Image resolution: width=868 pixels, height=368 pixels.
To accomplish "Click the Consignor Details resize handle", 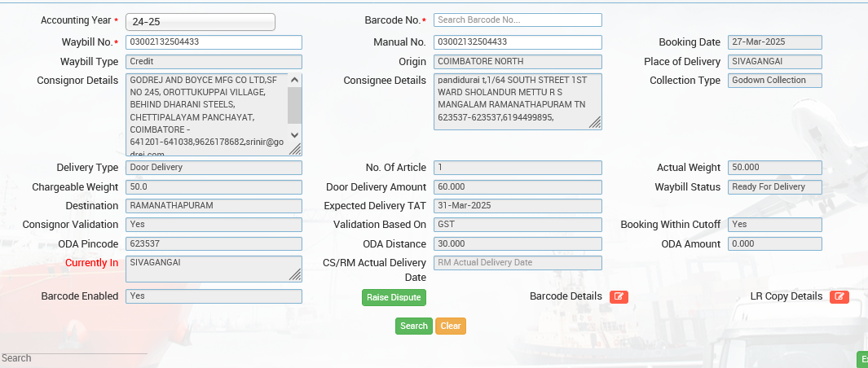I will coord(295,149).
